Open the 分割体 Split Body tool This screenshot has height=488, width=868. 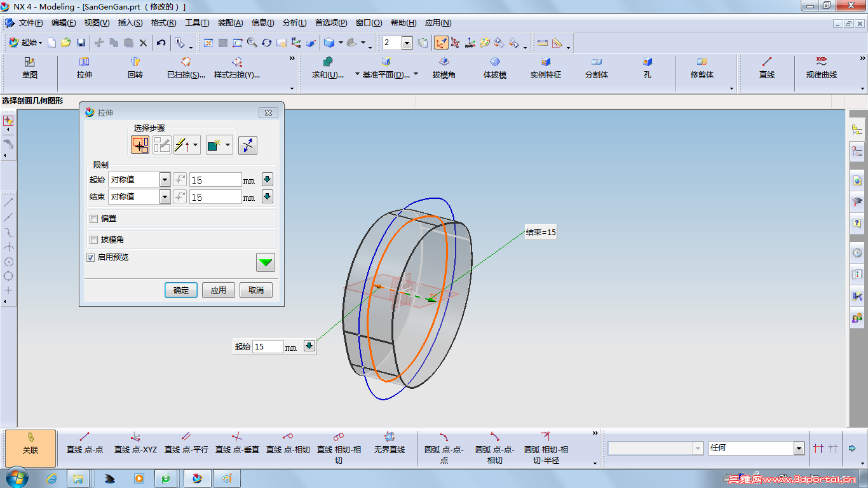tap(597, 68)
